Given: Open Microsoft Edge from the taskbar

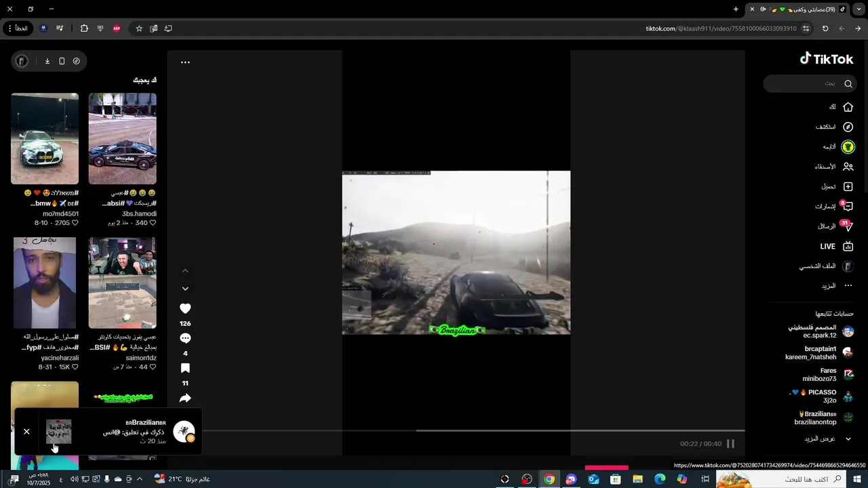Looking at the screenshot, I should tap(660, 479).
